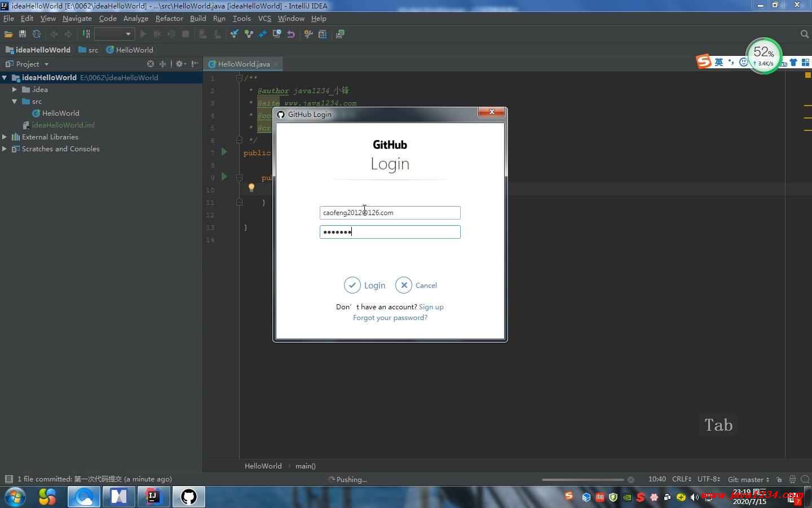Viewport: 812px width, 508px height.
Task: Hide the Project tool window
Action: [195, 64]
